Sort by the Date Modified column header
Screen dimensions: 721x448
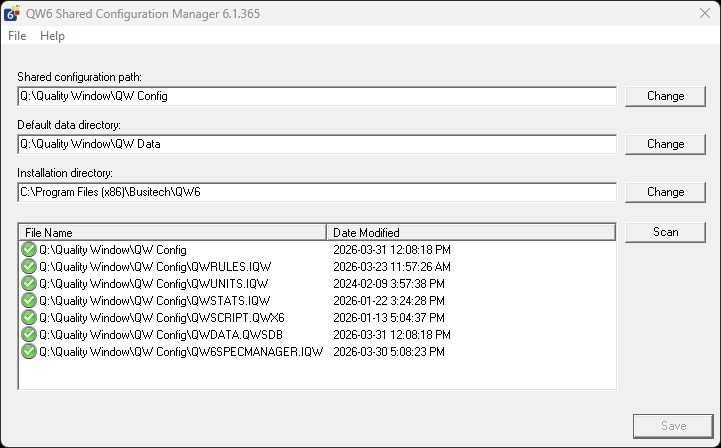471,232
